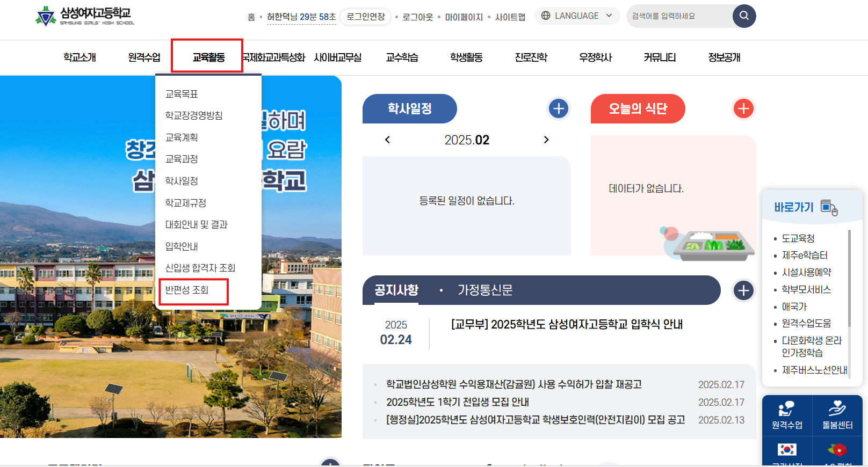Screen dimensions: 868x467
Task: Click the magnifying glass search button
Action: (744, 16)
